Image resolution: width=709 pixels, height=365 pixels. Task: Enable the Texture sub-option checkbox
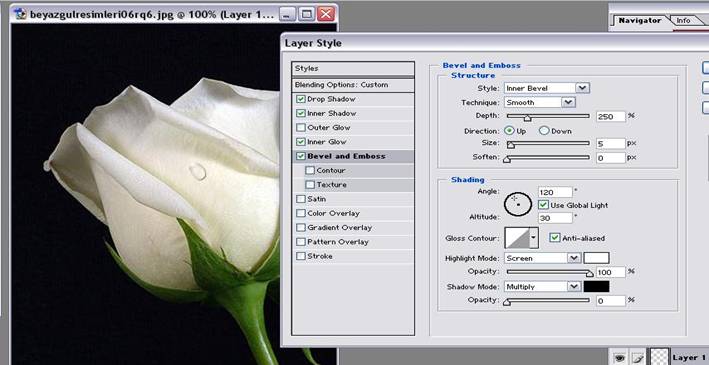point(310,185)
